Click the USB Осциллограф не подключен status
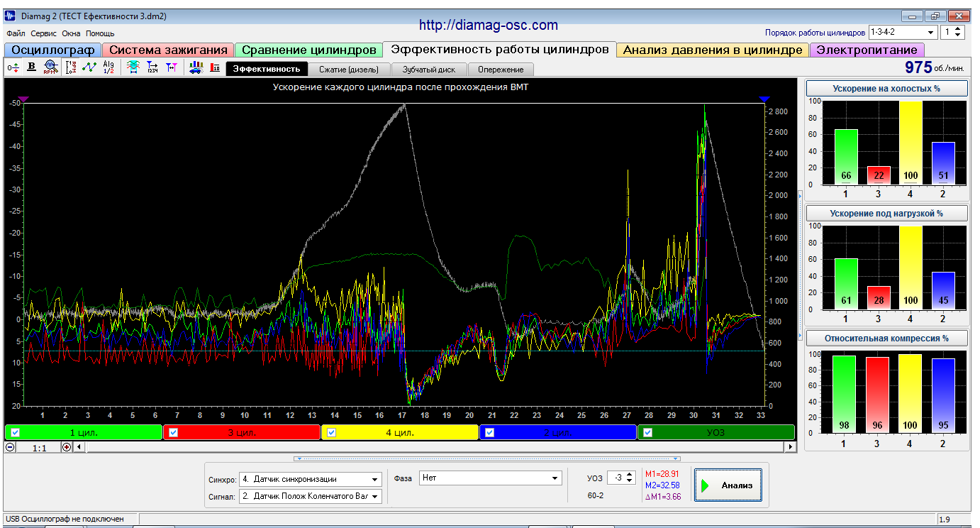The height and width of the screenshot is (528, 980). pos(65,519)
